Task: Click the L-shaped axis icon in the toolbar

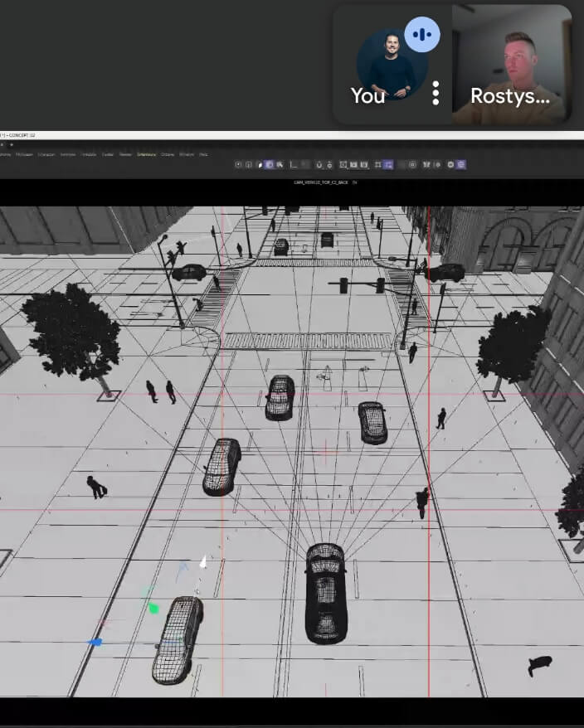Action: pyautogui.click(x=293, y=165)
